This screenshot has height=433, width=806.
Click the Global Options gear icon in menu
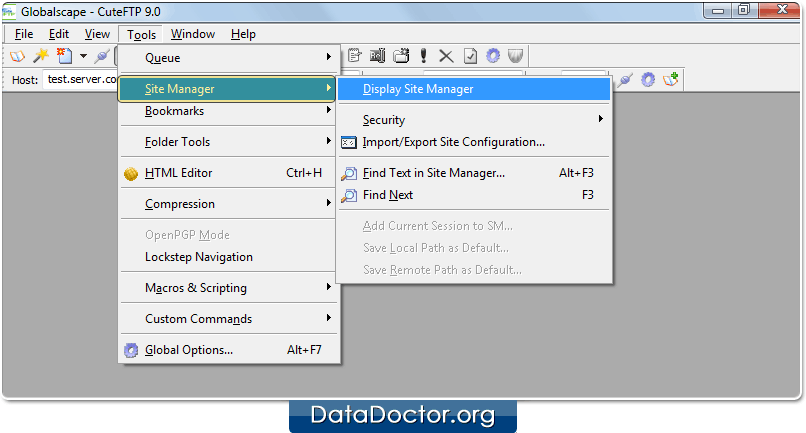click(x=131, y=350)
